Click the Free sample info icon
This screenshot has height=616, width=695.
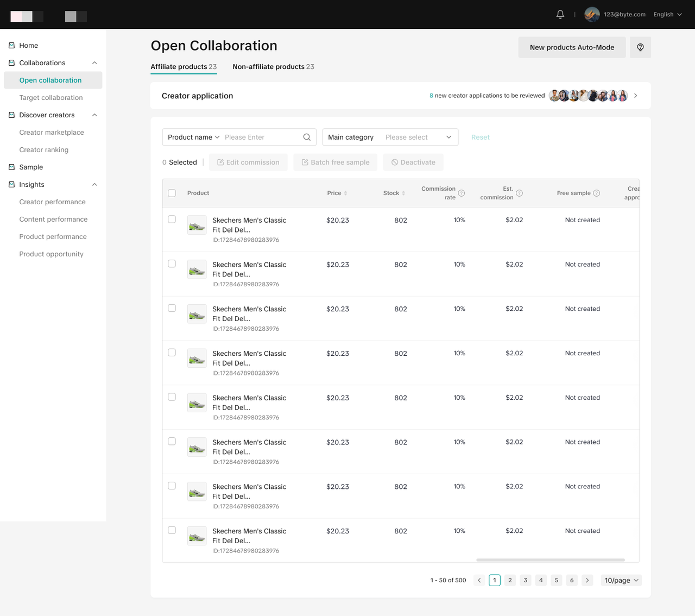pyautogui.click(x=597, y=193)
